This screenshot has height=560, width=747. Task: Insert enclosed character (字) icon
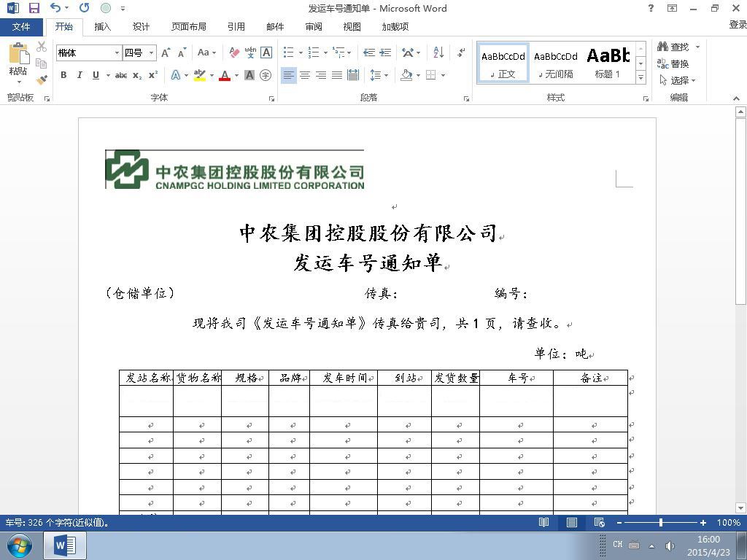click(x=266, y=75)
